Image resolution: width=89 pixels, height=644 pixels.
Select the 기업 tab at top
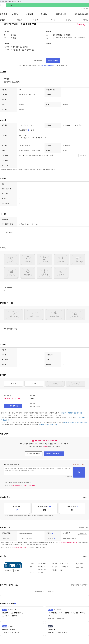tap(11, 5)
